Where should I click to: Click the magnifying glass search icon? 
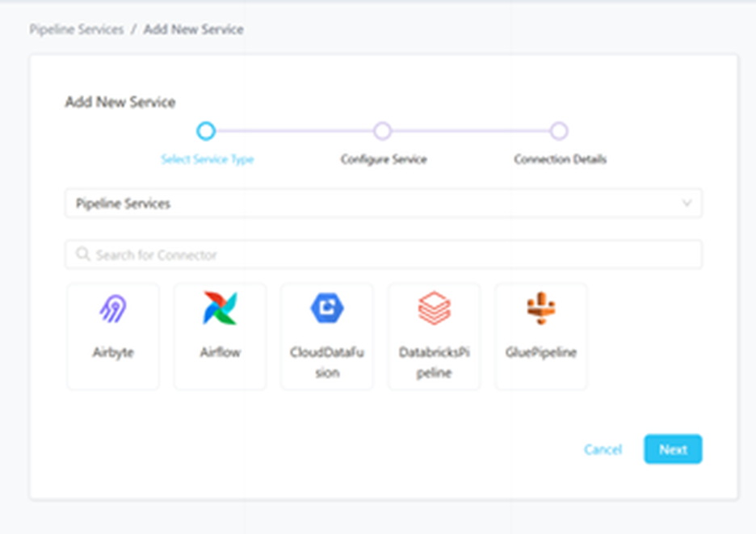point(82,254)
